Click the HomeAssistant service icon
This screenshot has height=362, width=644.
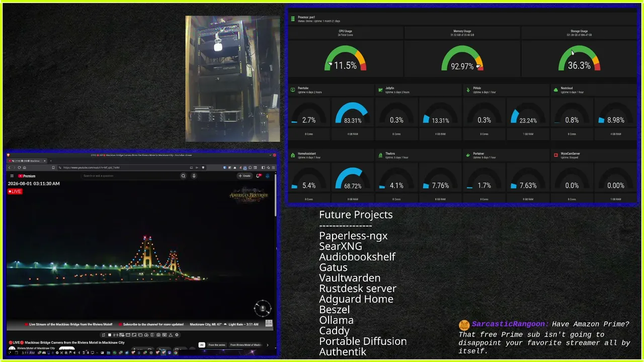click(293, 155)
